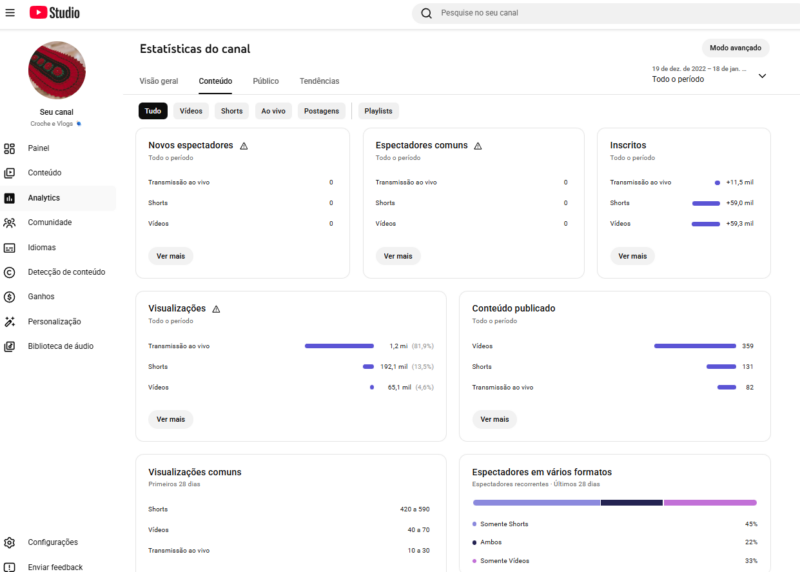Switch to the Tendências tab
The width and height of the screenshot is (800, 572).
pyautogui.click(x=319, y=81)
